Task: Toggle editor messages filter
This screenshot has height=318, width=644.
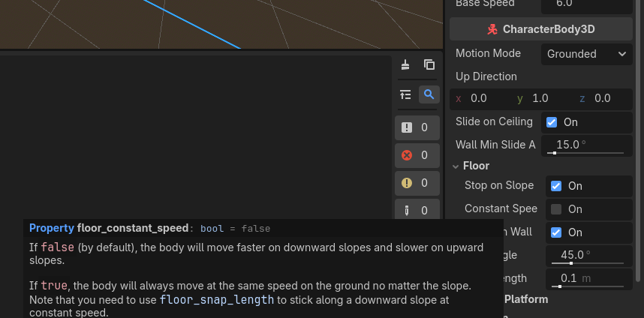Action: click(417, 211)
